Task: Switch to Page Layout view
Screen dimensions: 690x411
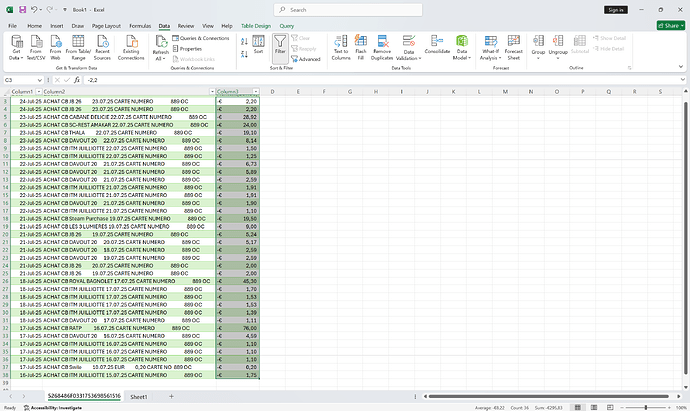Action: pyautogui.click(x=594, y=407)
